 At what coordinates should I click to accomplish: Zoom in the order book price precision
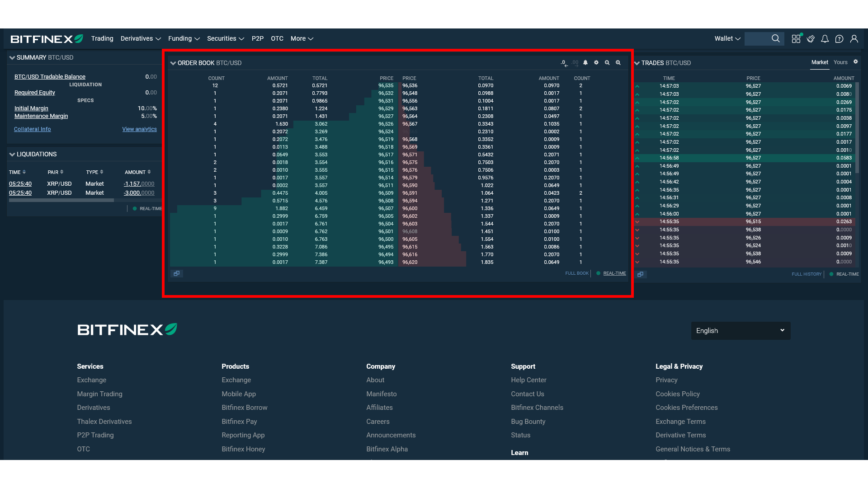click(618, 62)
